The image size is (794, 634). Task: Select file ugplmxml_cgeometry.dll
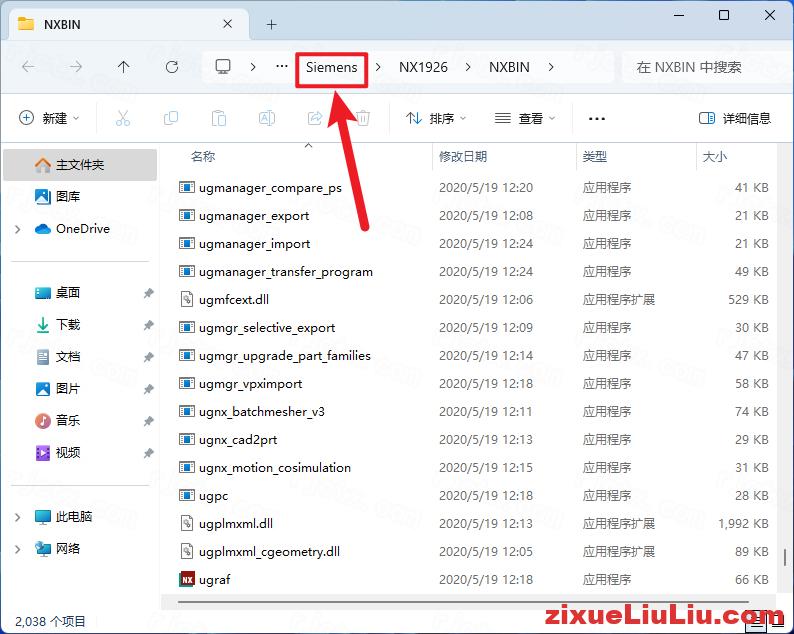[269, 552]
